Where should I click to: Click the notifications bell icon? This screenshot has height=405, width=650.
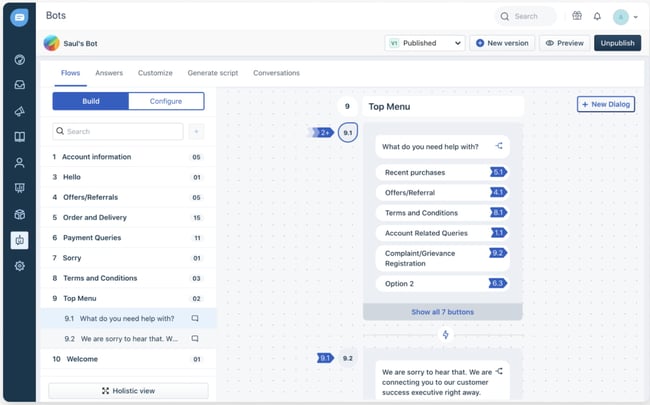point(597,17)
